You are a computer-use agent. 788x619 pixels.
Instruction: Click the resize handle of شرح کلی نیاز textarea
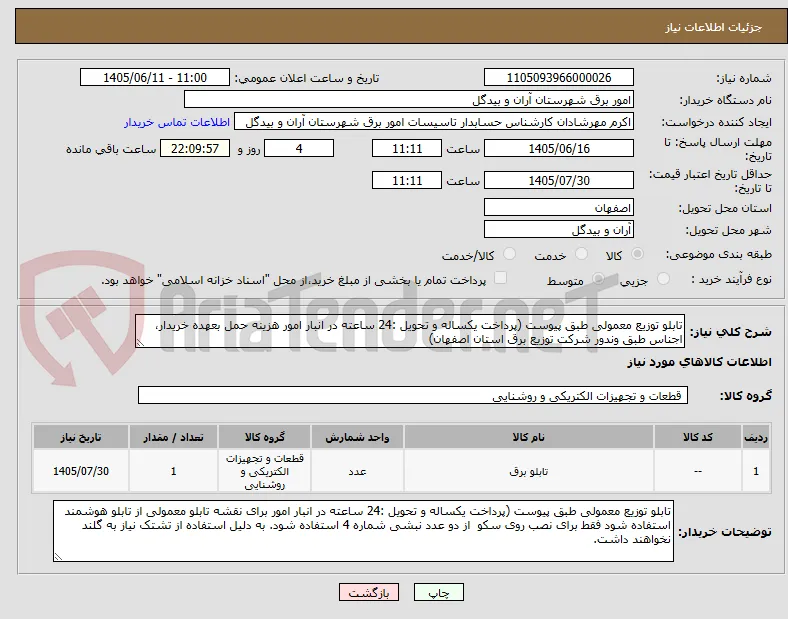(x=140, y=343)
